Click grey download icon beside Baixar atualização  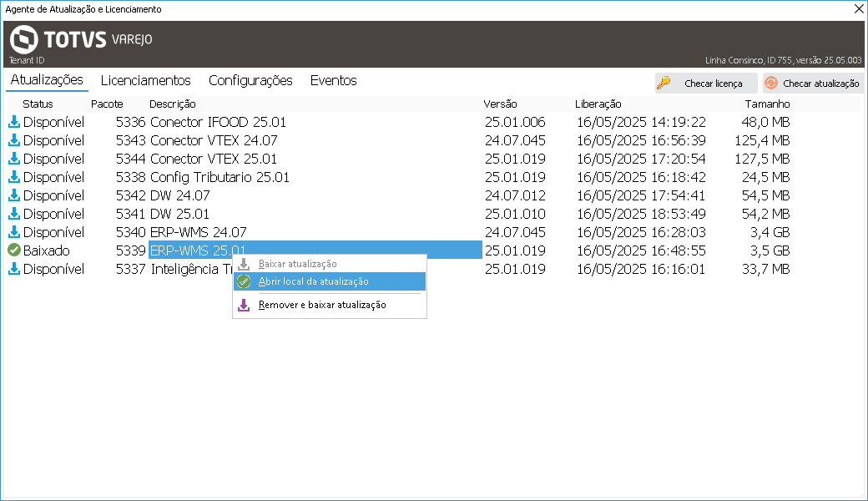tap(244, 264)
